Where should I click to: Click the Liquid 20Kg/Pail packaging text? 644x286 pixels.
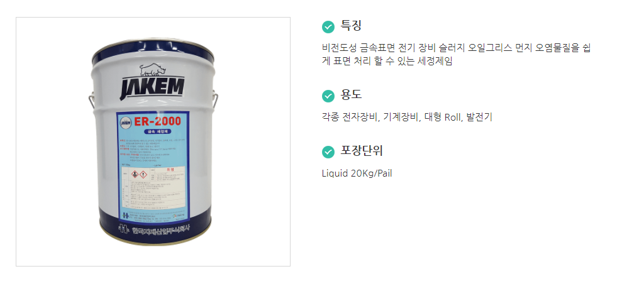(x=357, y=173)
